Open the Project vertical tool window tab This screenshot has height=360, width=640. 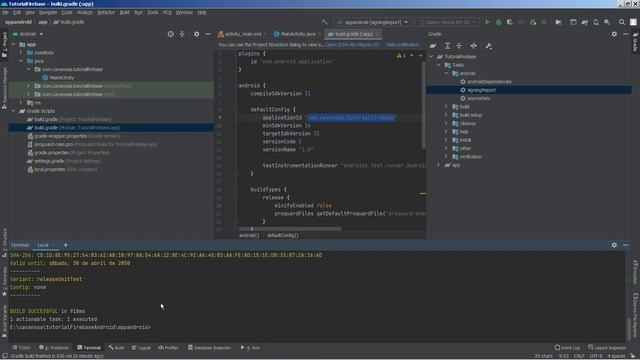coord(4,45)
